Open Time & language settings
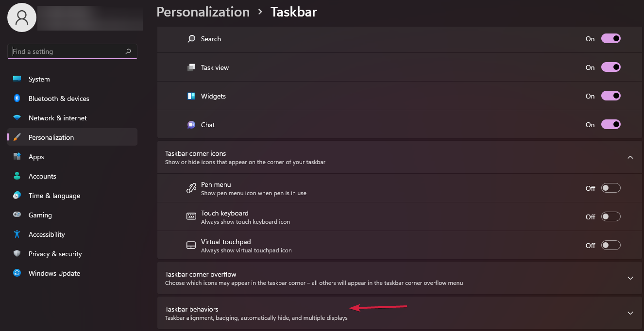Image resolution: width=644 pixels, height=331 pixels. pyautogui.click(x=54, y=196)
